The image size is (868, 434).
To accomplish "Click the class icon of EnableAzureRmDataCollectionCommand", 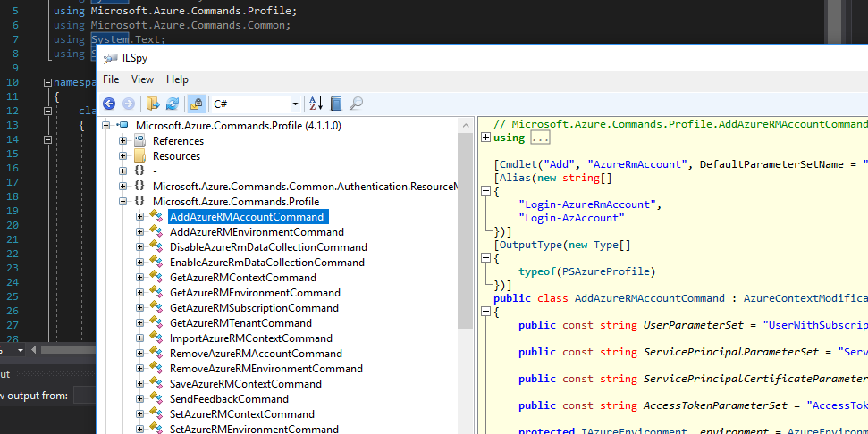I will [x=156, y=262].
